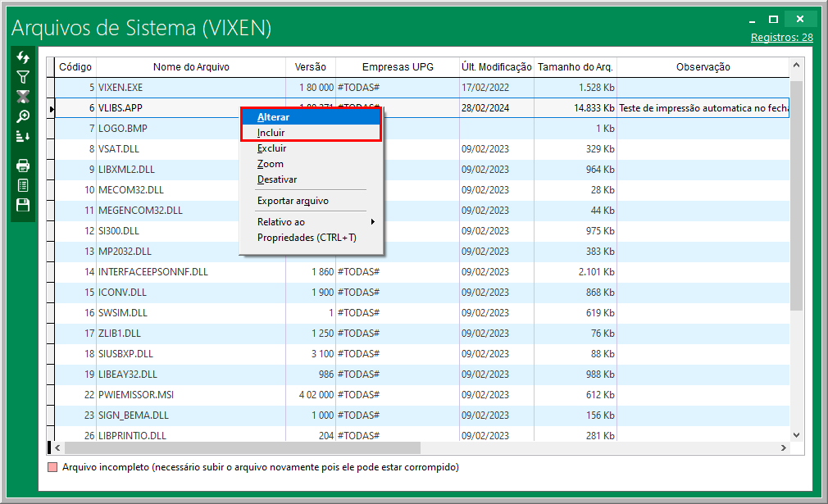Click the Últ. Modificação column header
The width and height of the screenshot is (828, 504).
point(496,67)
